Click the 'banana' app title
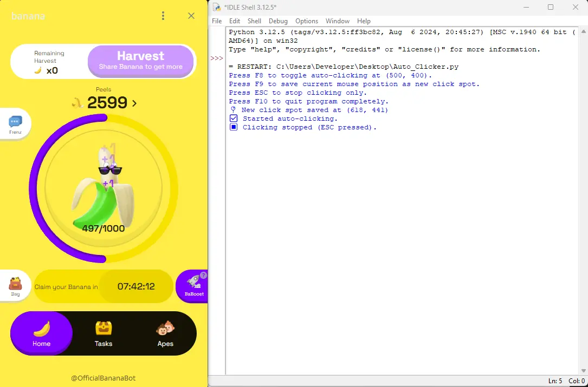Screen dimensions: 588x387 pyautogui.click(x=28, y=16)
